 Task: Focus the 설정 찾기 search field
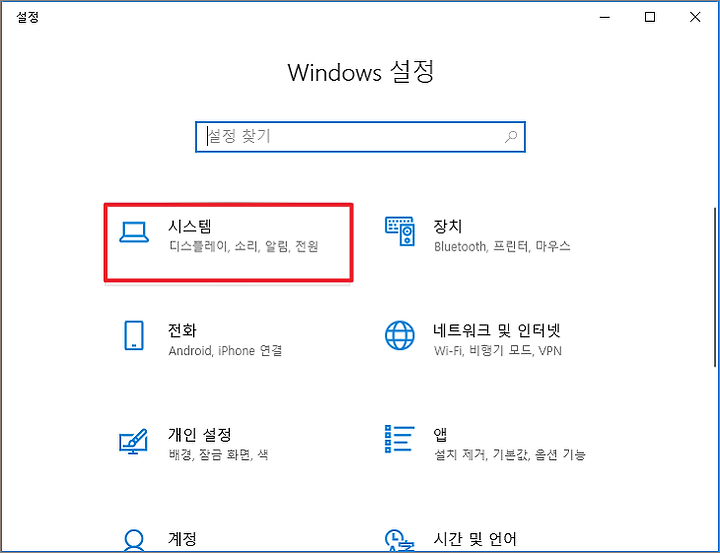[x=360, y=137]
